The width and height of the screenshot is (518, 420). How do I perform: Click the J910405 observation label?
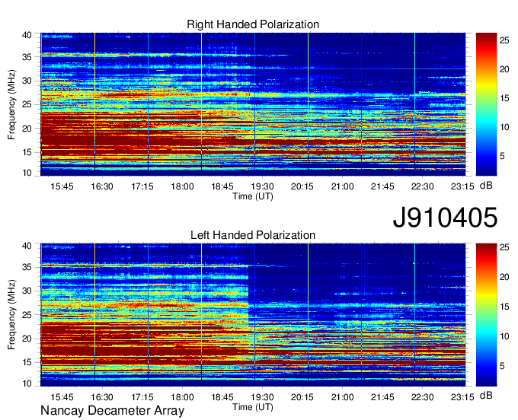[x=445, y=218]
